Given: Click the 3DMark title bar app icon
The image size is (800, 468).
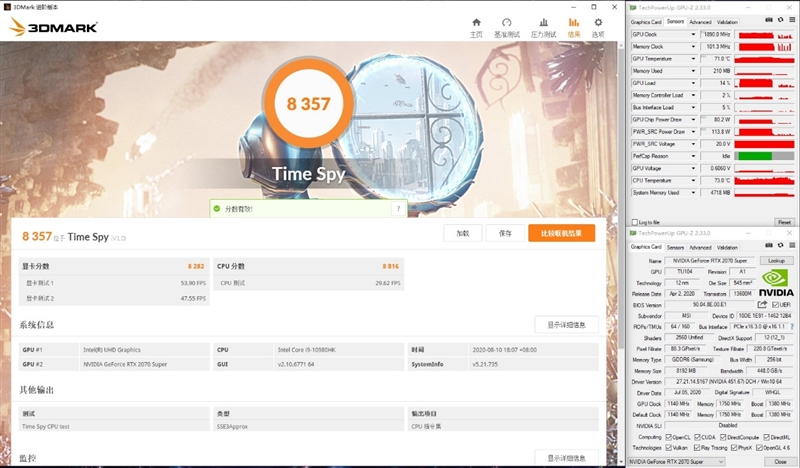Looking at the screenshot, I should pos(7,7).
